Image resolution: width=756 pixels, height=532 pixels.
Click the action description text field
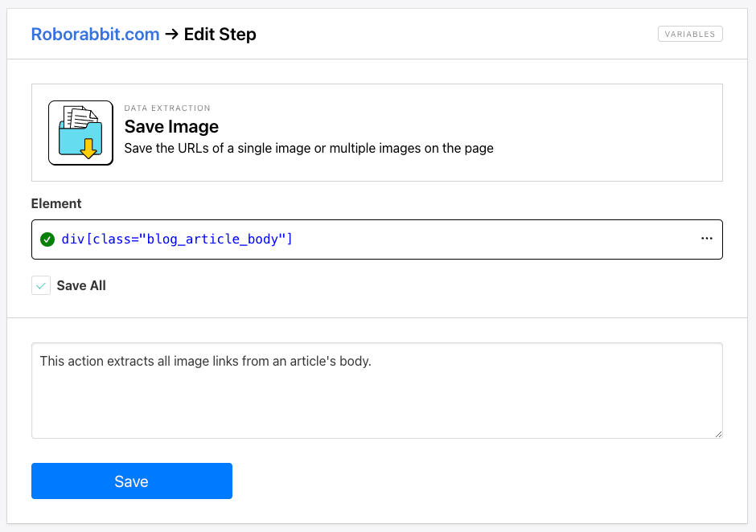pos(376,390)
